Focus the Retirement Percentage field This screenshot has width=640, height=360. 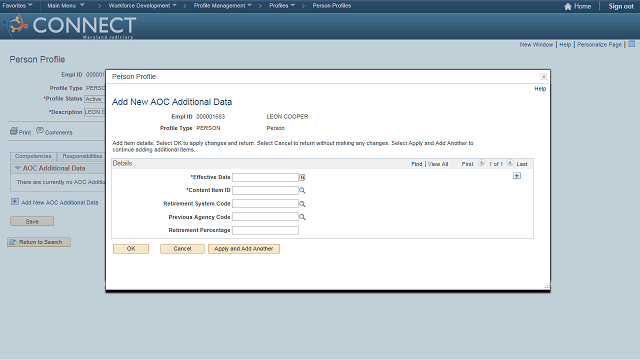(265, 230)
